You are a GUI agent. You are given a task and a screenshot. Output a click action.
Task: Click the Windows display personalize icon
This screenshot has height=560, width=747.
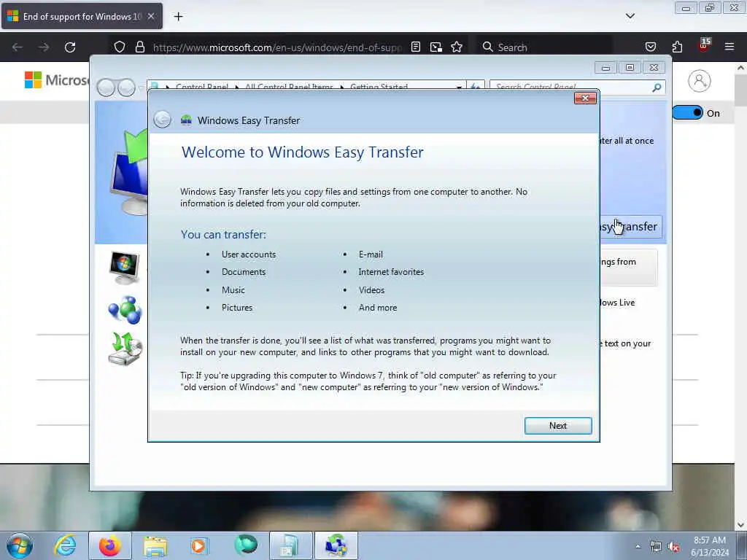click(124, 268)
